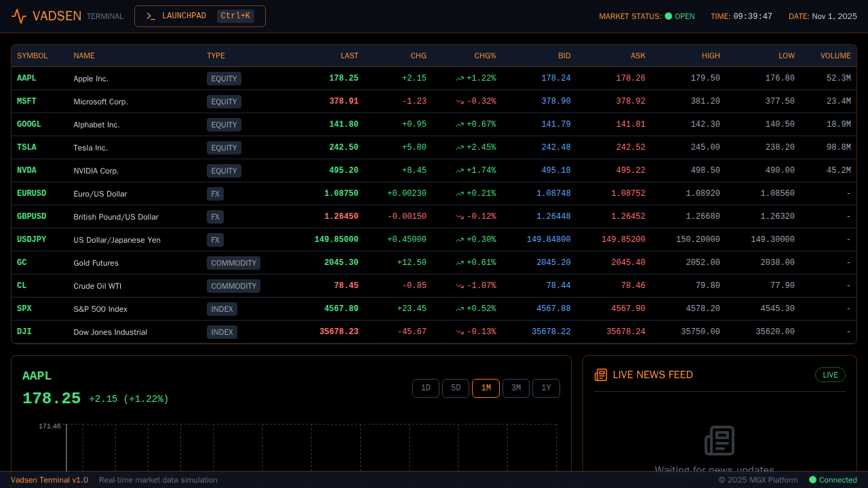
Task: Click the name Crude Oil WTI
Action: click(x=96, y=286)
